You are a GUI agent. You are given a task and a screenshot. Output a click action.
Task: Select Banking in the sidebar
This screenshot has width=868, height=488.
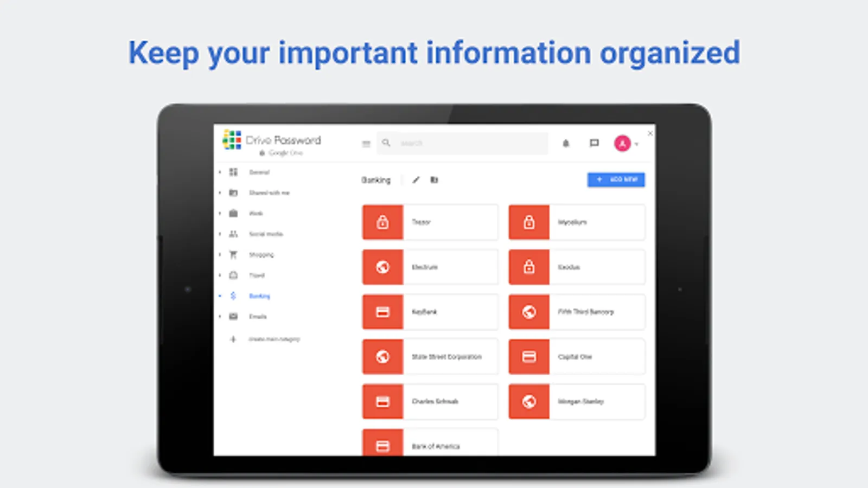pos(259,296)
